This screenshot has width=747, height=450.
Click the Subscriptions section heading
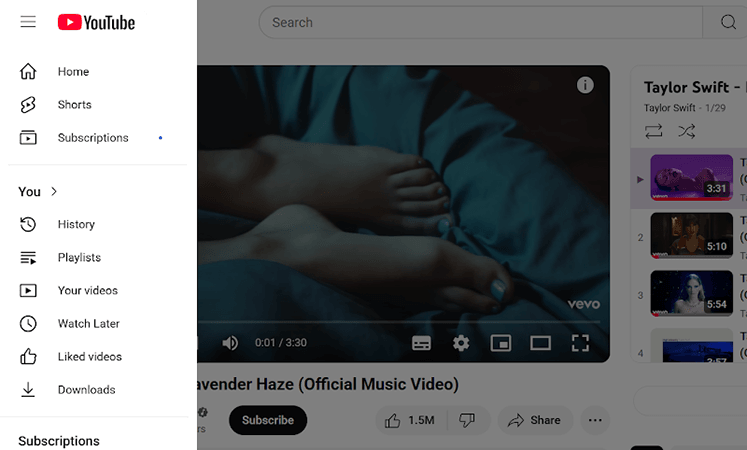coord(59,441)
